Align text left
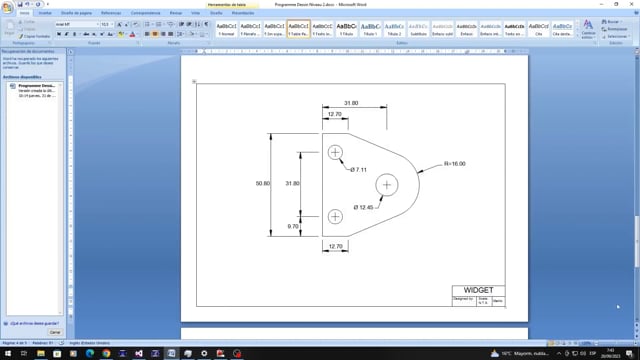The width and height of the screenshot is (640, 360). [x=147, y=34]
